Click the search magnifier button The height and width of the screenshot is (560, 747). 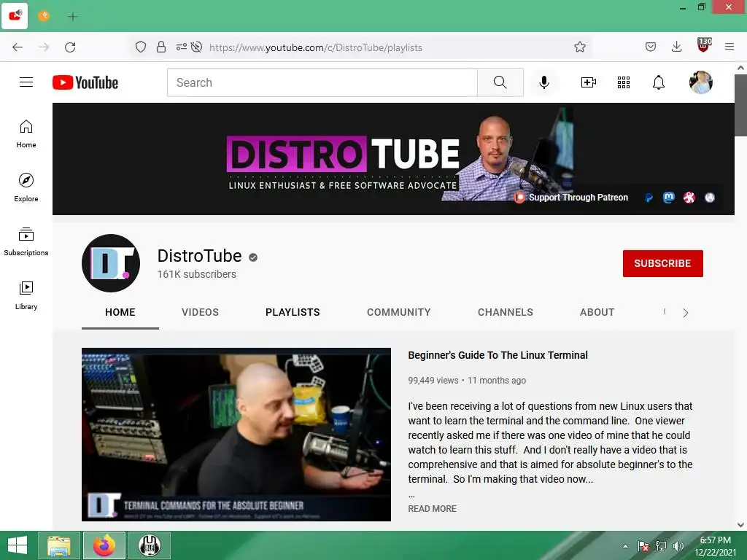coord(500,82)
